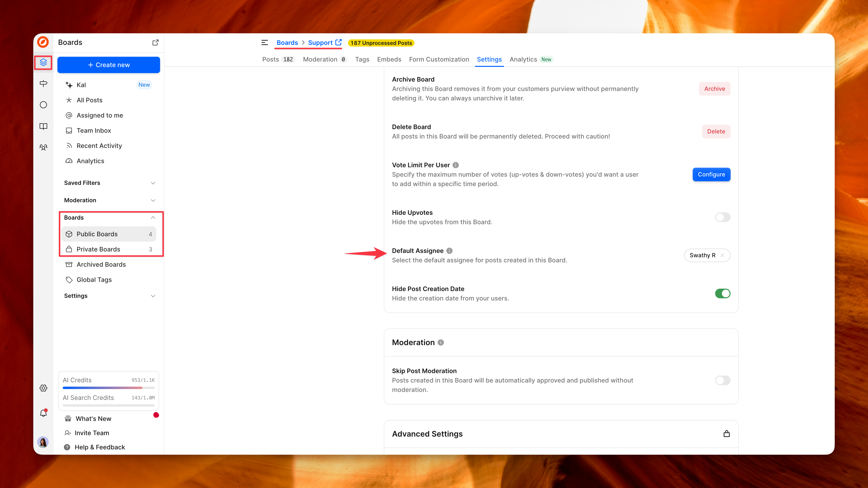Open notifications bell icon
Screen dimensions: 868x488
pos(43,413)
